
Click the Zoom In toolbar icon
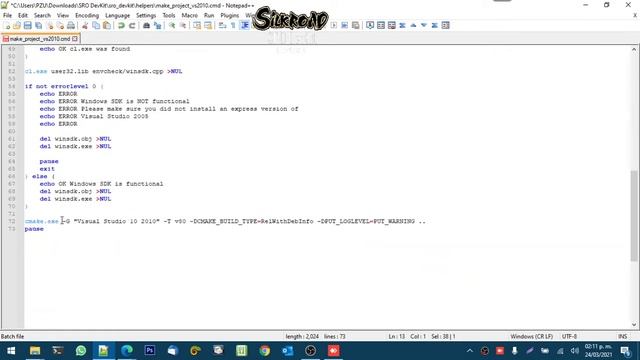click(172, 26)
